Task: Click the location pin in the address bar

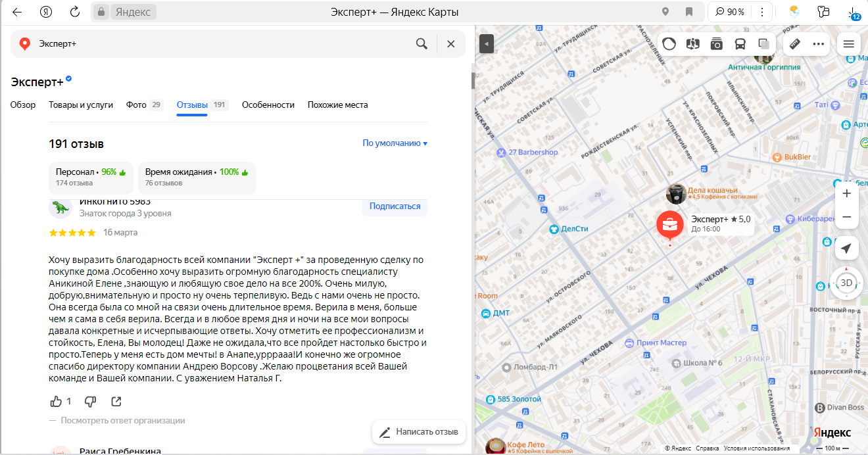Action: click(x=665, y=12)
